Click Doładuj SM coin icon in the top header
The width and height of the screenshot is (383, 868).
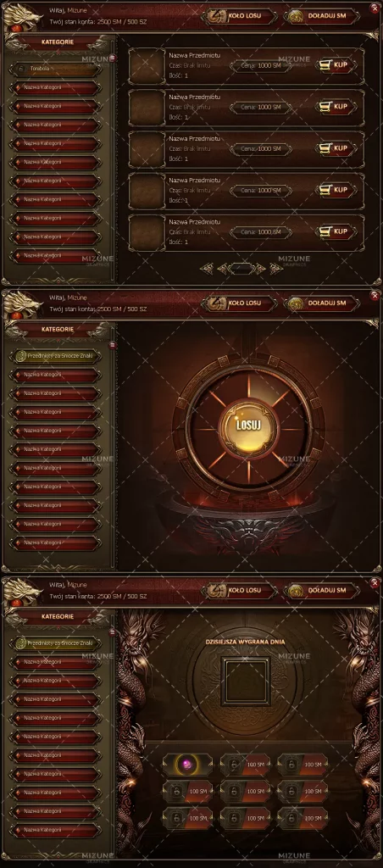click(x=296, y=16)
